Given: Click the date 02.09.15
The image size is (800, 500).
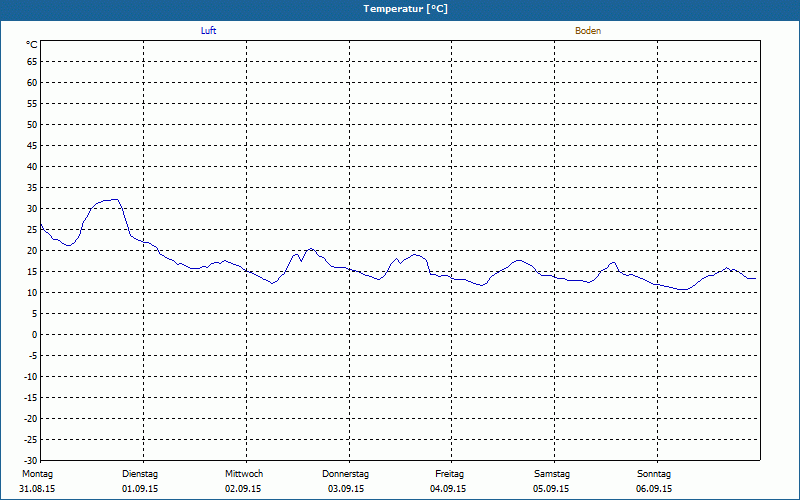Looking at the screenshot, I should pyautogui.click(x=243, y=489).
